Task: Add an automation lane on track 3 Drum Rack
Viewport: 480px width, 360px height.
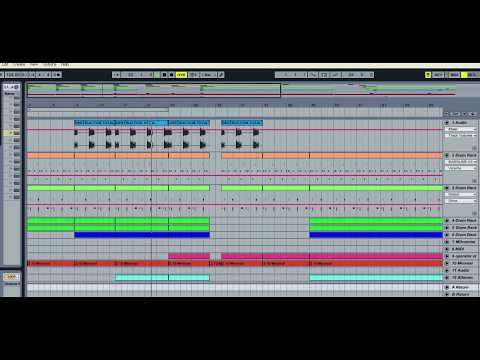Action: [474, 213]
